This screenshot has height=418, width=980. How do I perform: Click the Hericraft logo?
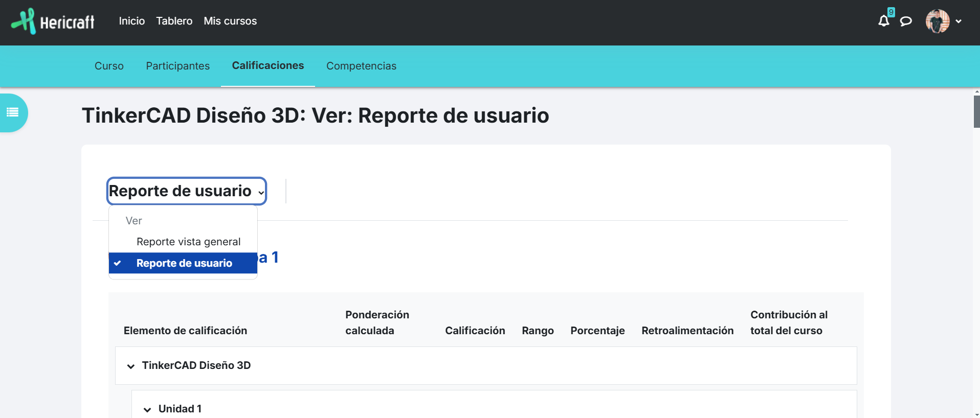[x=53, y=21]
